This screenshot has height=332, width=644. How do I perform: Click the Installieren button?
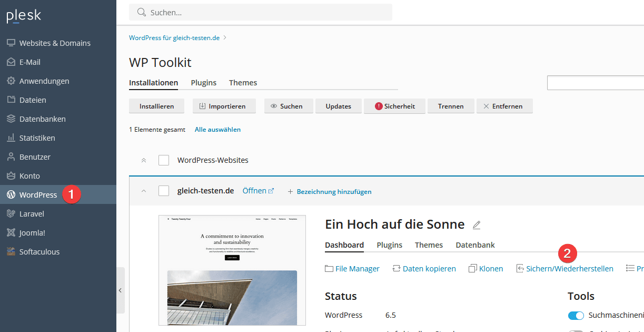[156, 106]
